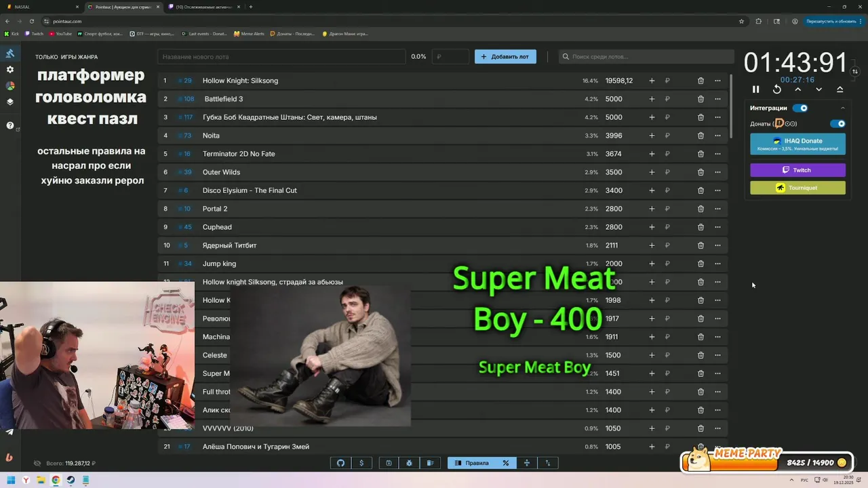This screenshot has width=868, height=488.
Task: Open the Kick bookmark
Action: pyautogui.click(x=12, y=33)
